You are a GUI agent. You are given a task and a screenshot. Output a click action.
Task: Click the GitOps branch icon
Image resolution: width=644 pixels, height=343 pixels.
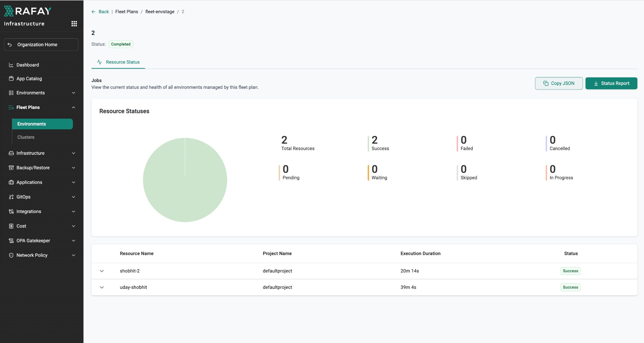coord(11,197)
